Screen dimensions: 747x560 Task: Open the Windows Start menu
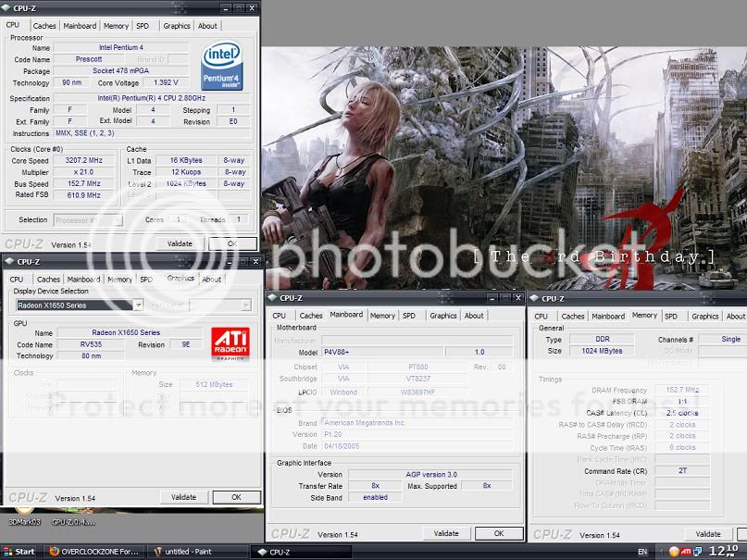(19, 552)
